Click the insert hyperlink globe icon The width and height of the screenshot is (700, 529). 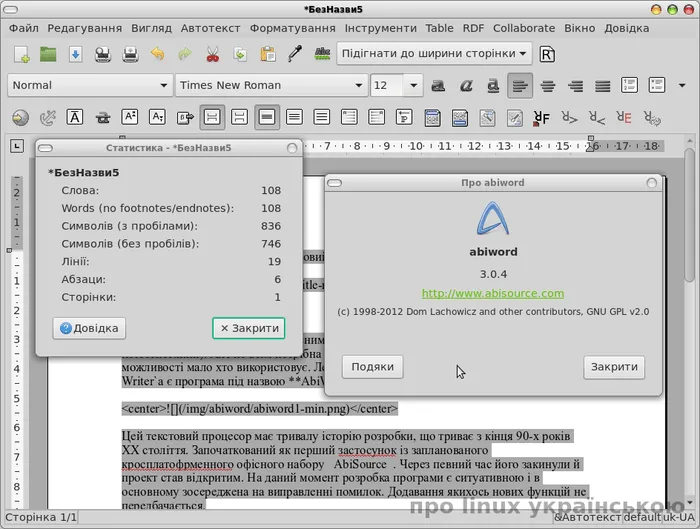click(x=20, y=118)
